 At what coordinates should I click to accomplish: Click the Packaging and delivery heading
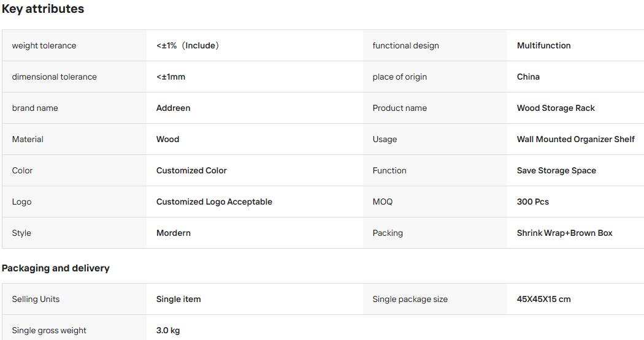(x=55, y=268)
